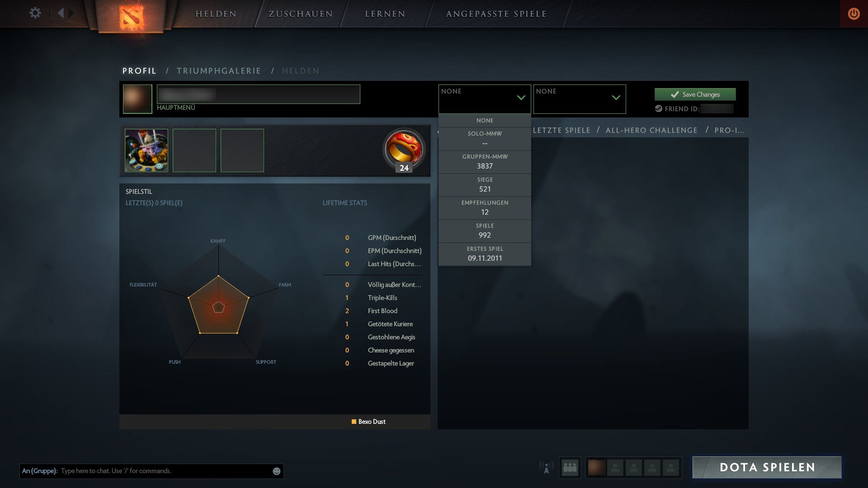Click Save Changes button
Viewport: 868px width, 488px height.
[x=694, y=94]
